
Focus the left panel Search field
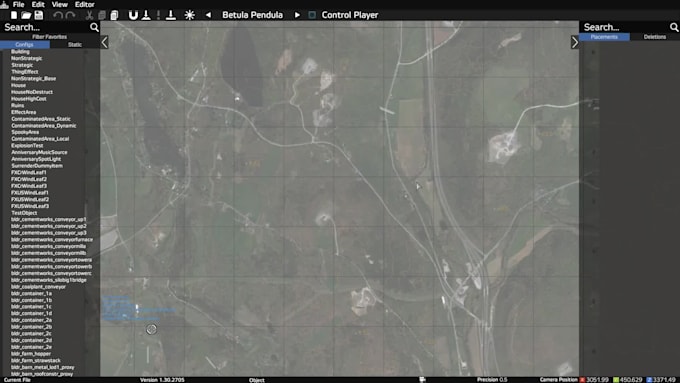click(45, 27)
